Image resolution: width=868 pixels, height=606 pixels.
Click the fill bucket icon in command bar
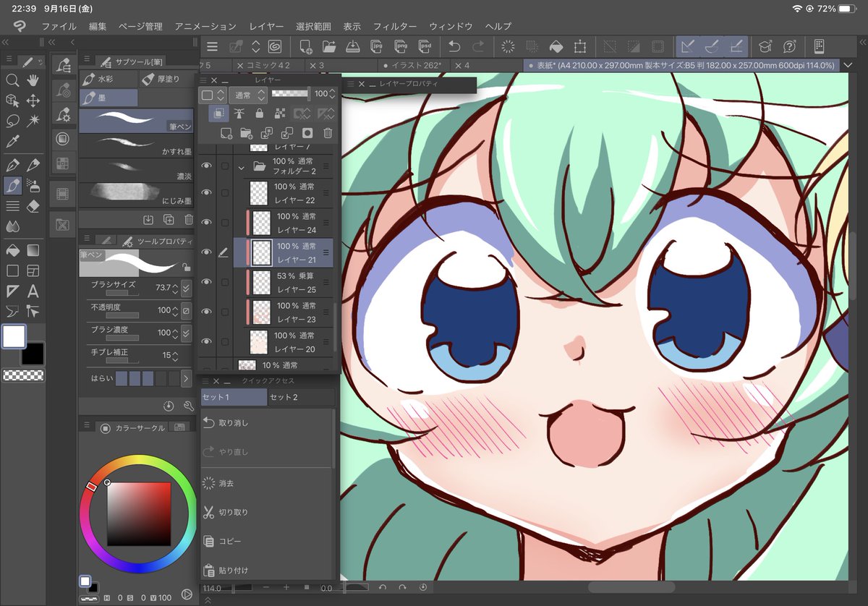click(x=556, y=47)
